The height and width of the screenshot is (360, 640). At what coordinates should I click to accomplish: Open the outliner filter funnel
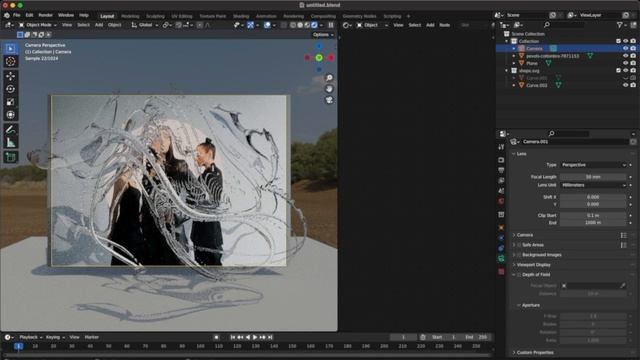(620, 25)
